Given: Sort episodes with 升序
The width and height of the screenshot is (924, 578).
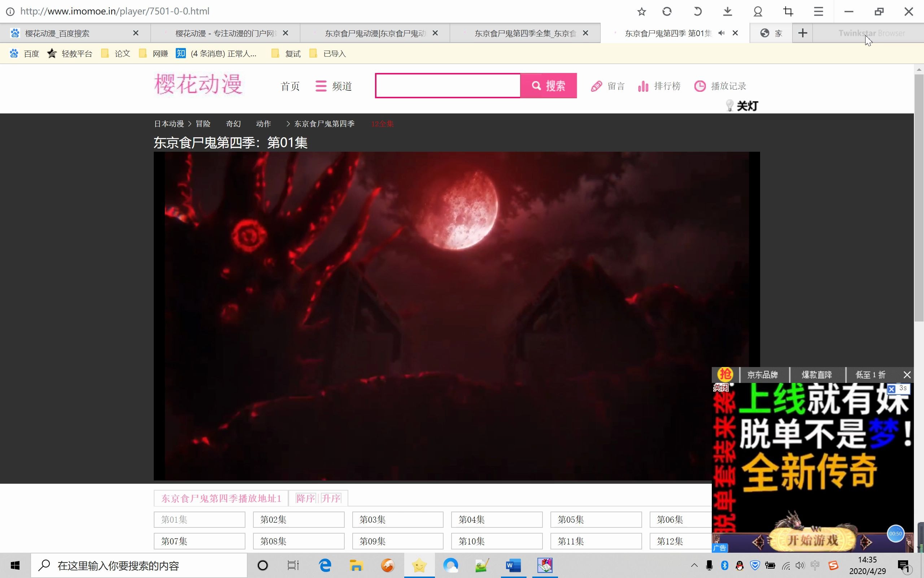Looking at the screenshot, I should pyautogui.click(x=331, y=499).
